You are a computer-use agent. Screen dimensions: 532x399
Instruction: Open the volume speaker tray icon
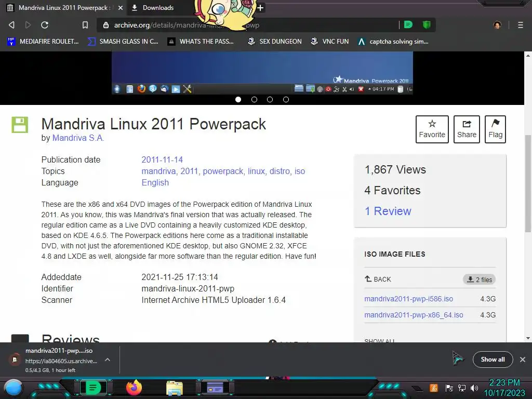(474, 388)
